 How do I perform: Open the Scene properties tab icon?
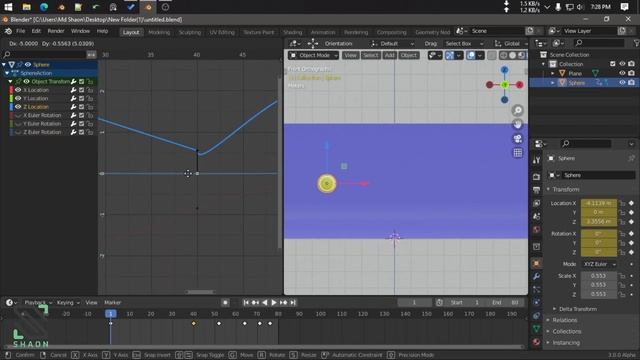tap(536, 216)
